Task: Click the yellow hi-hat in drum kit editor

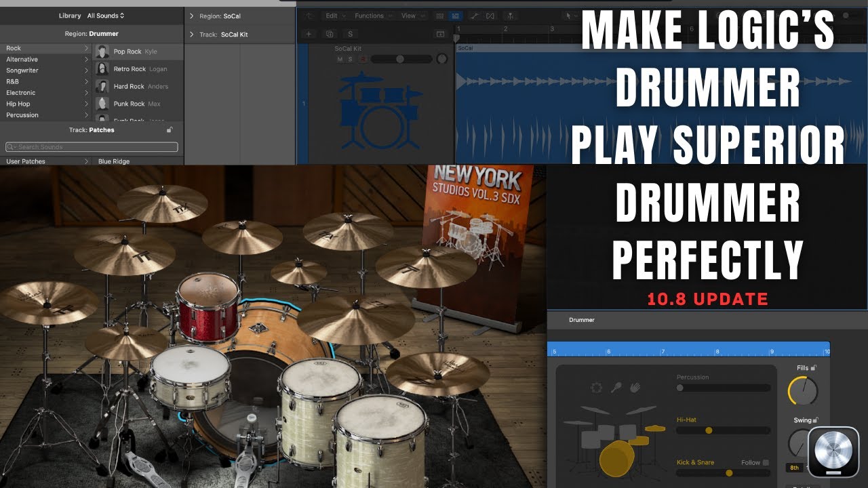Action: click(x=654, y=428)
